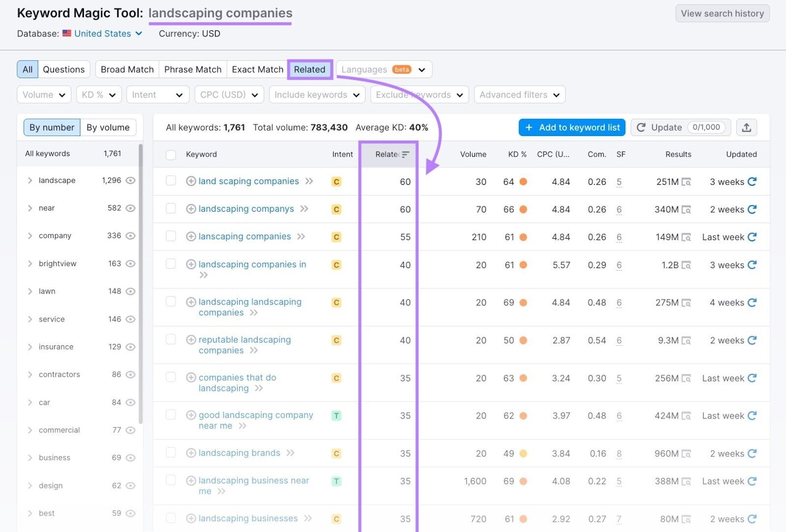Click the 'landscaping companies' search term field
This screenshot has height=532, width=786.
[x=220, y=13]
